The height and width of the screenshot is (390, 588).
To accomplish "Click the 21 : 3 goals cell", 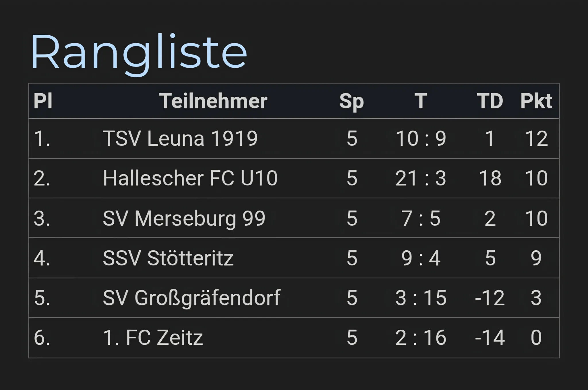I will pos(421,178).
